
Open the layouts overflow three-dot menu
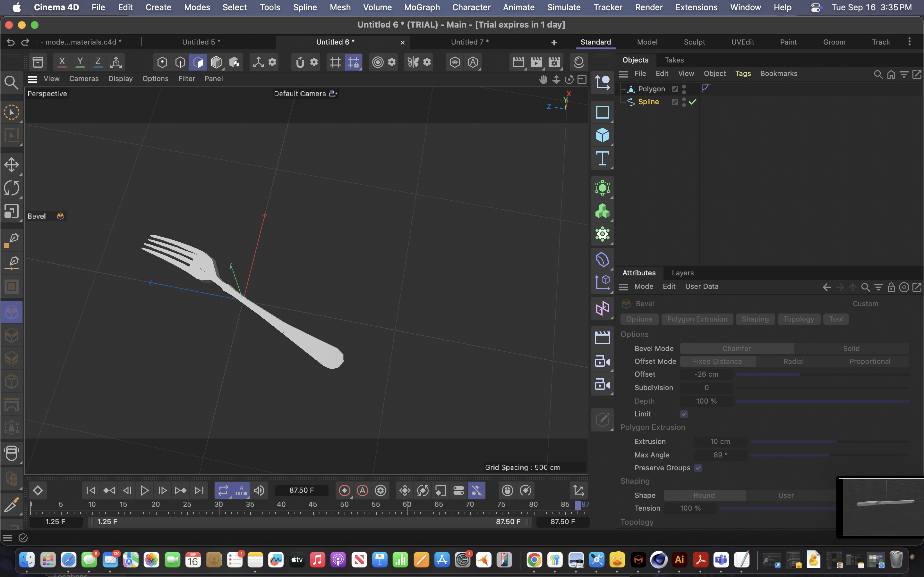click(x=909, y=42)
